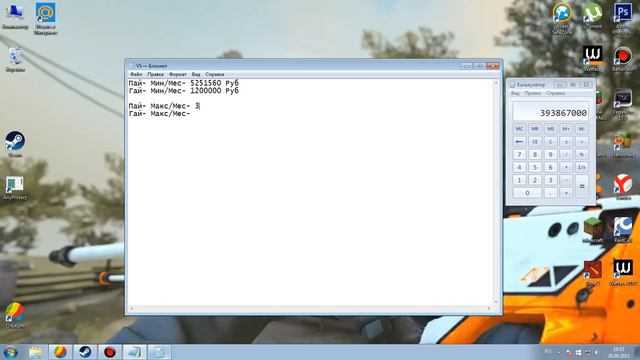
Task: Click the percent button on Calculator
Action: coord(582,155)
